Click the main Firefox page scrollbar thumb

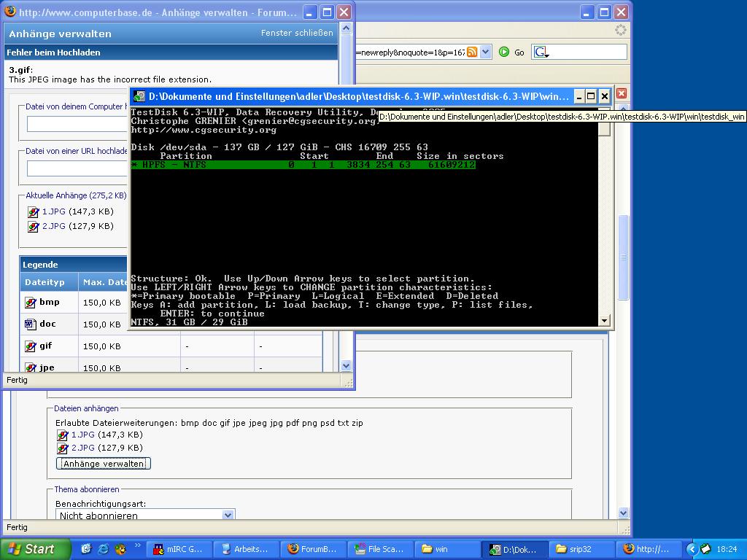[623, 257]
